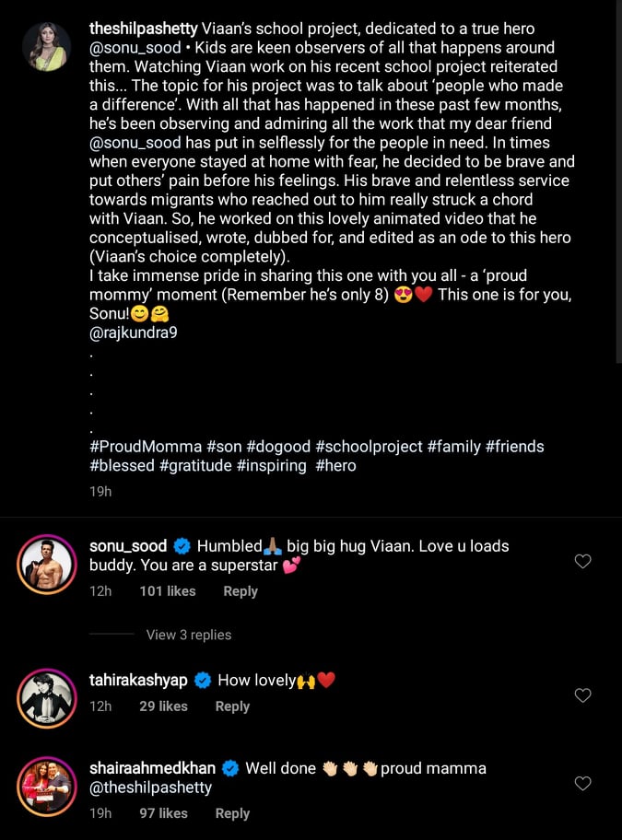Expand View 3 replies under sonu_sood
The height and width of the screenshot is (840, 622).
188,635
